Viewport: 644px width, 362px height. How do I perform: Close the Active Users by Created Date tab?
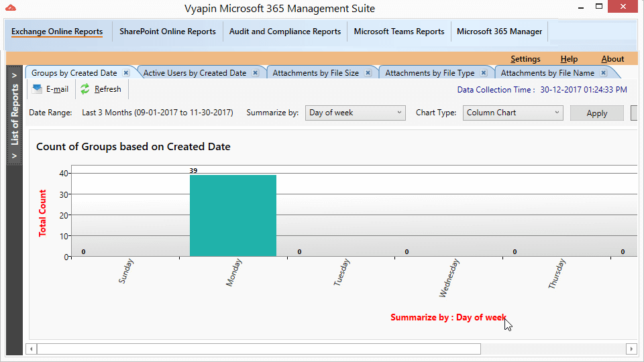(x=256, y=72)
